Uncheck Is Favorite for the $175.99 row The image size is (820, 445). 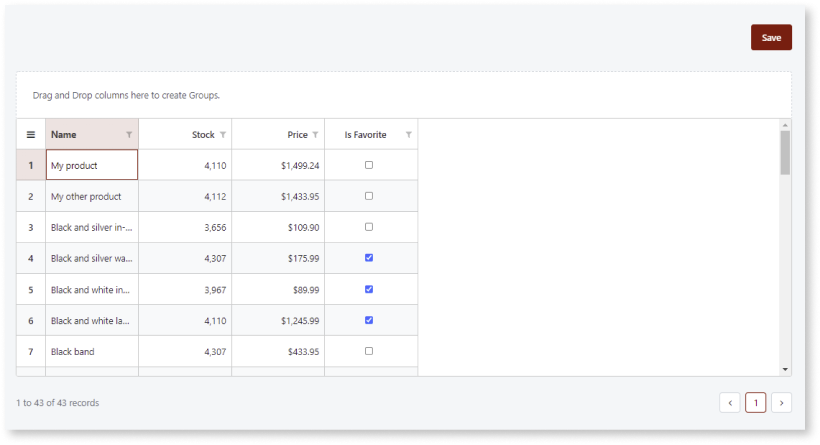click(369, 257)
